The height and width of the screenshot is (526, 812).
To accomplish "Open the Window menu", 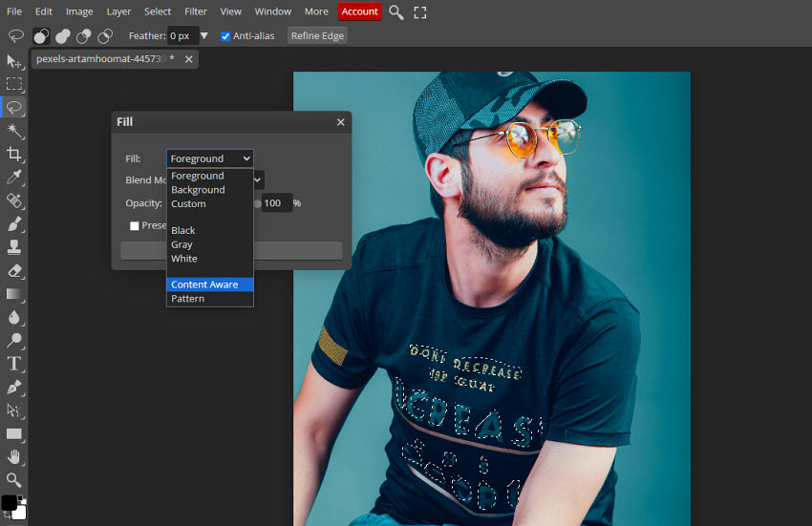I will 273,11.
